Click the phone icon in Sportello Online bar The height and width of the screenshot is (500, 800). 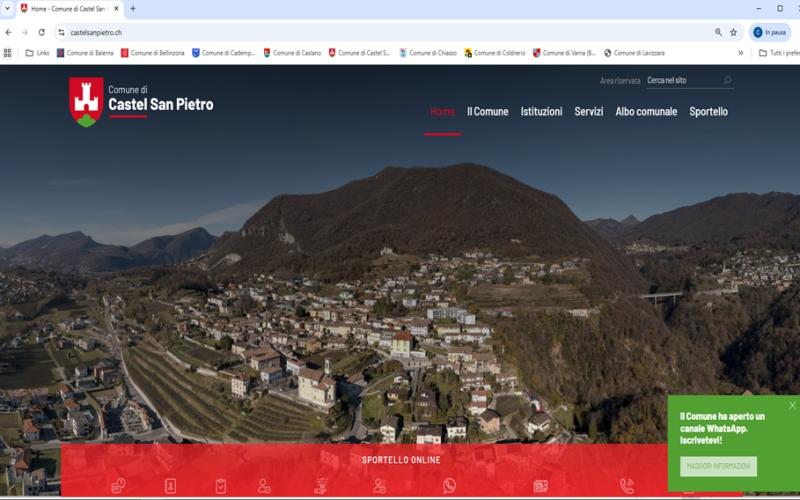(x=627, y=485)
